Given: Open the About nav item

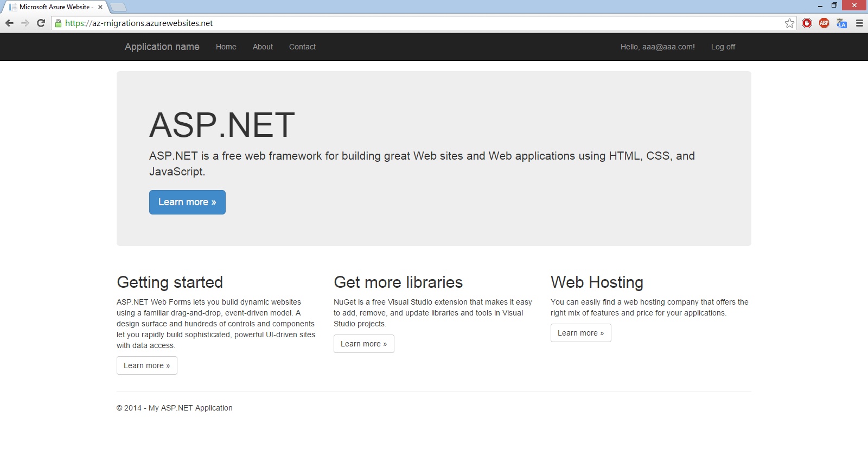Looking at the screenshot, I should 263,47.
